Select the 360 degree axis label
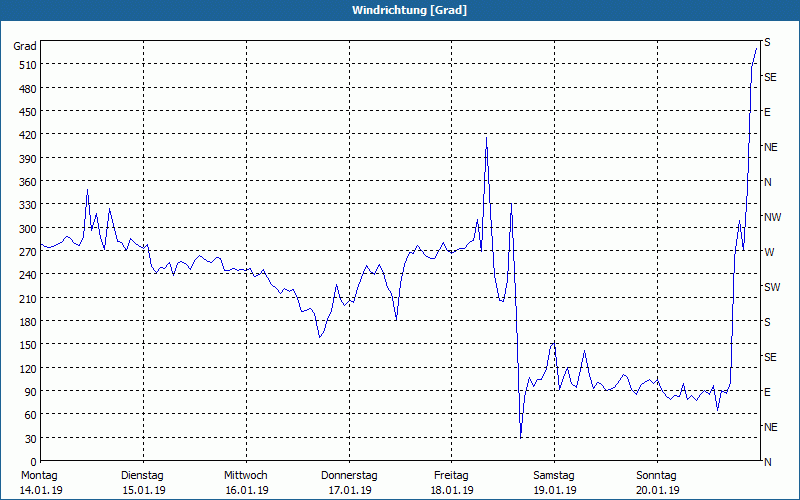800x500 pixels. pyautogui.click(x=29, y=182)
